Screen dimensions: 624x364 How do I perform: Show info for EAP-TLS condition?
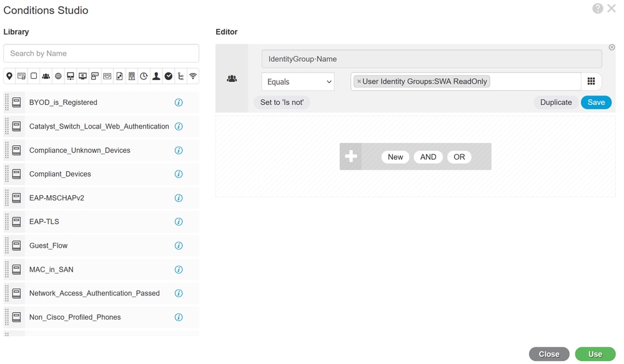(x=179, y=222)
